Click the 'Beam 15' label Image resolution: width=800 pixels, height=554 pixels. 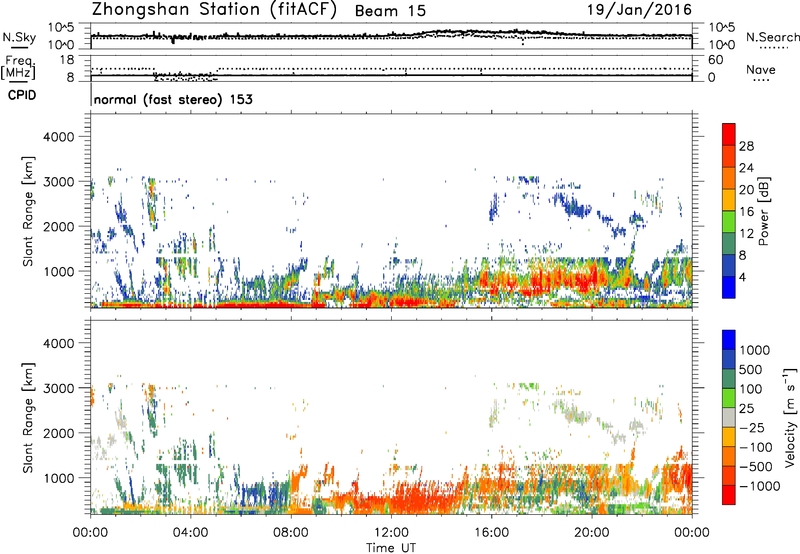[390, 11]
